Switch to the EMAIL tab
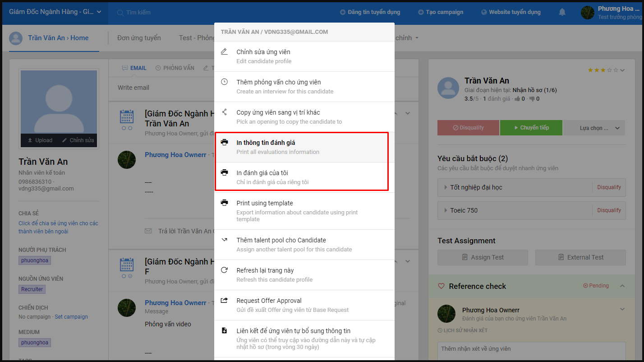Image resolution: width=644 pixels, height=362 pixels. [134, 68]
